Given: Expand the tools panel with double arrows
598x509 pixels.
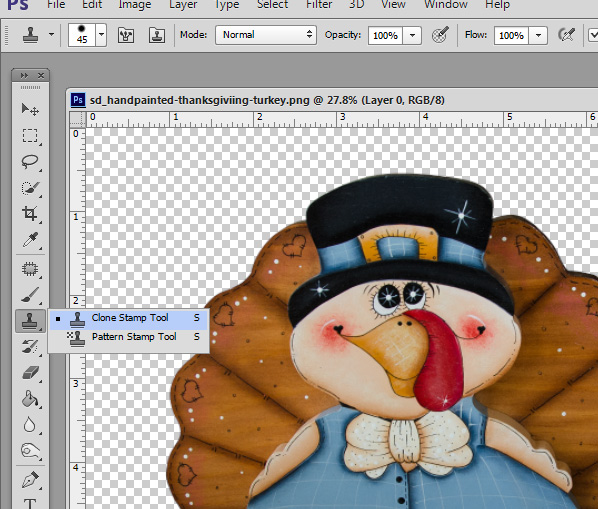Looking at the screenshot, I should 24,75.
